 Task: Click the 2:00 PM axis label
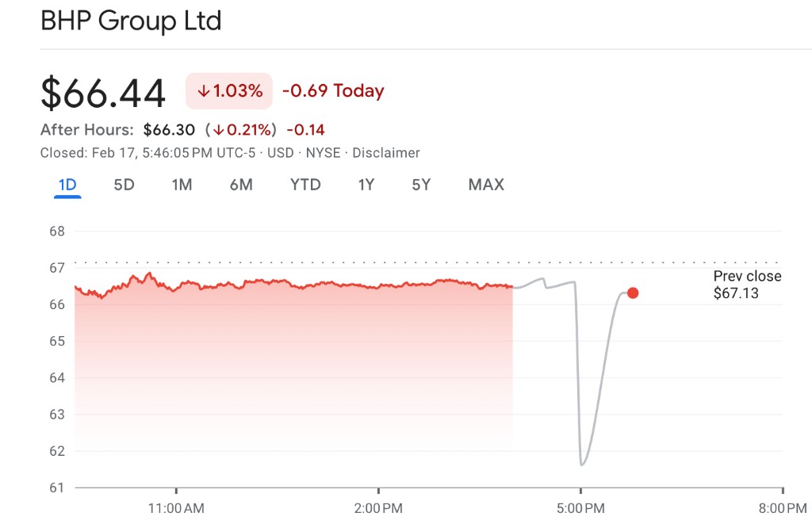coord(378,507)
